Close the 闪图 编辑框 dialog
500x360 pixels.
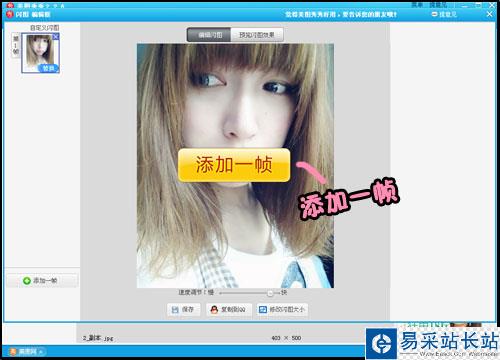tap(489, 14)
